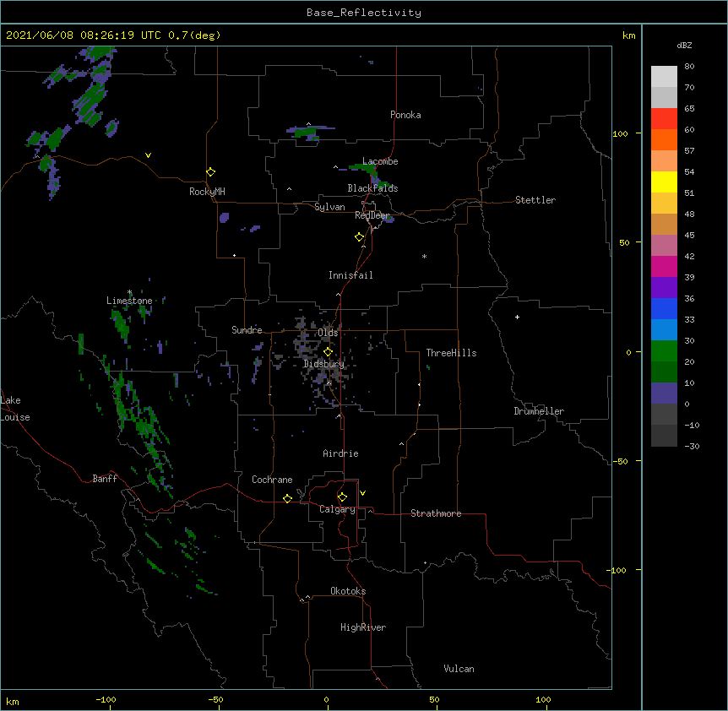Click the yellow V marker northeast of Calgary
This screenshot has height=711, width=728.
(362, 493)
